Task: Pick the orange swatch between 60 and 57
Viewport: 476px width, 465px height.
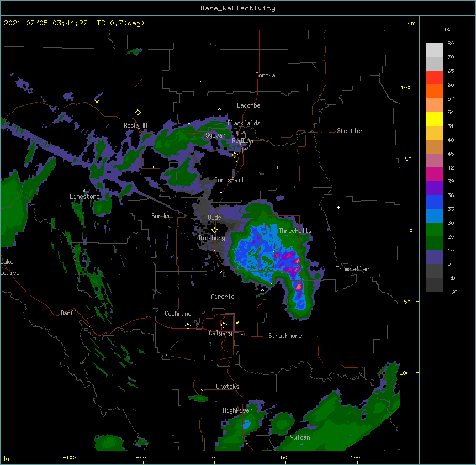Action: (x=434, y=91)
